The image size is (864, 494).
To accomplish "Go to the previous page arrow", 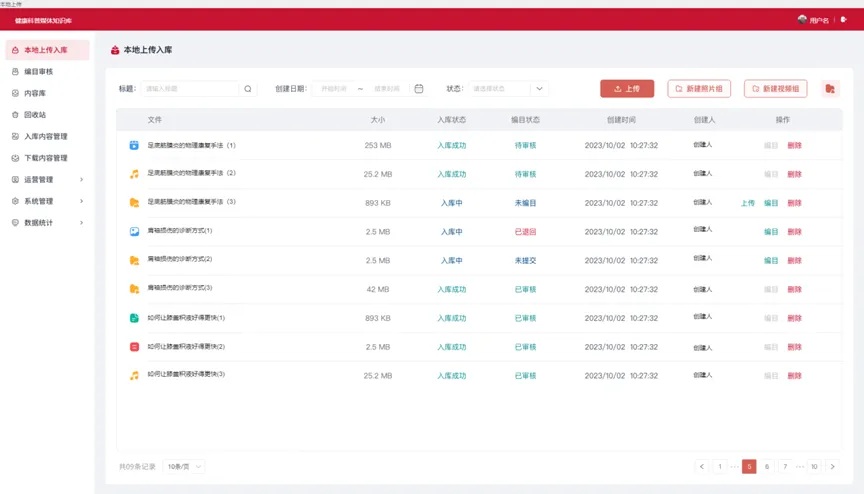I will pos(702,467).
